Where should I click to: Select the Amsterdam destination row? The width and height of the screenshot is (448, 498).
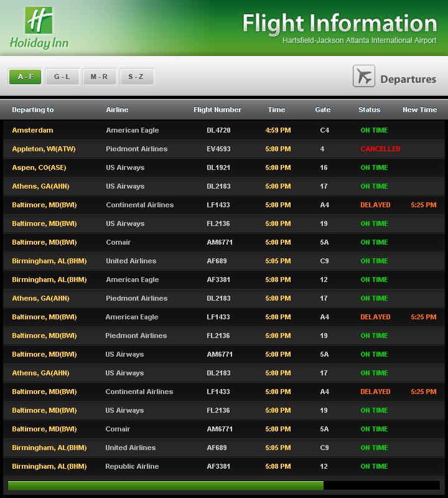pos(224,130)
